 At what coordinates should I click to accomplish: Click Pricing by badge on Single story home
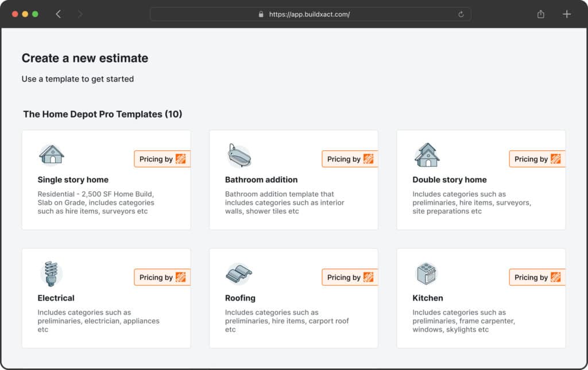162,159
